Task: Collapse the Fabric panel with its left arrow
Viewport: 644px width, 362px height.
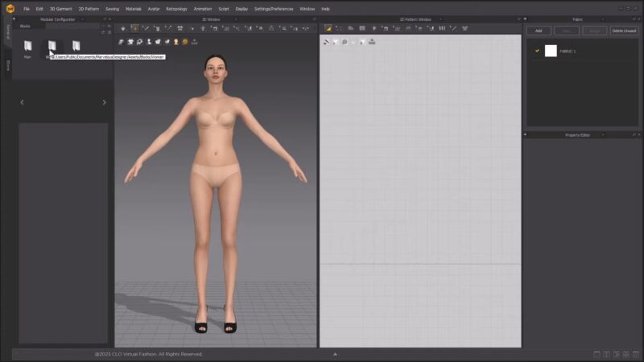Action: pyautogui.click(x=526, y=19)
